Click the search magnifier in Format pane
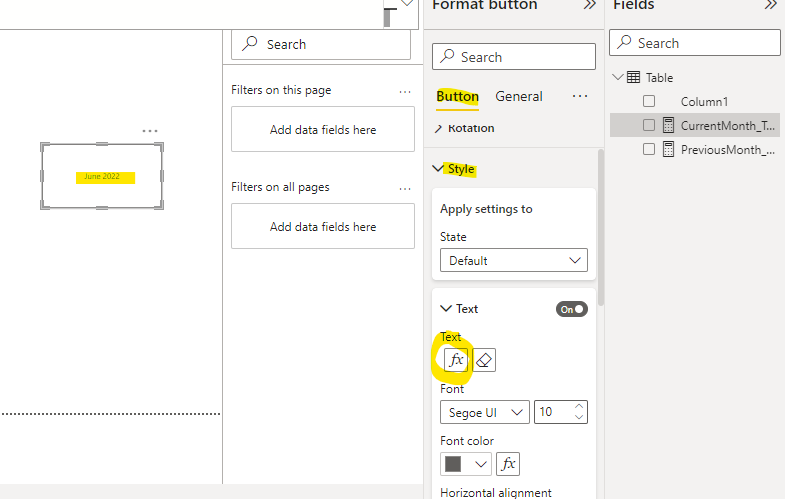The width and height of the screenshot is (785, 499). [447, 56]
